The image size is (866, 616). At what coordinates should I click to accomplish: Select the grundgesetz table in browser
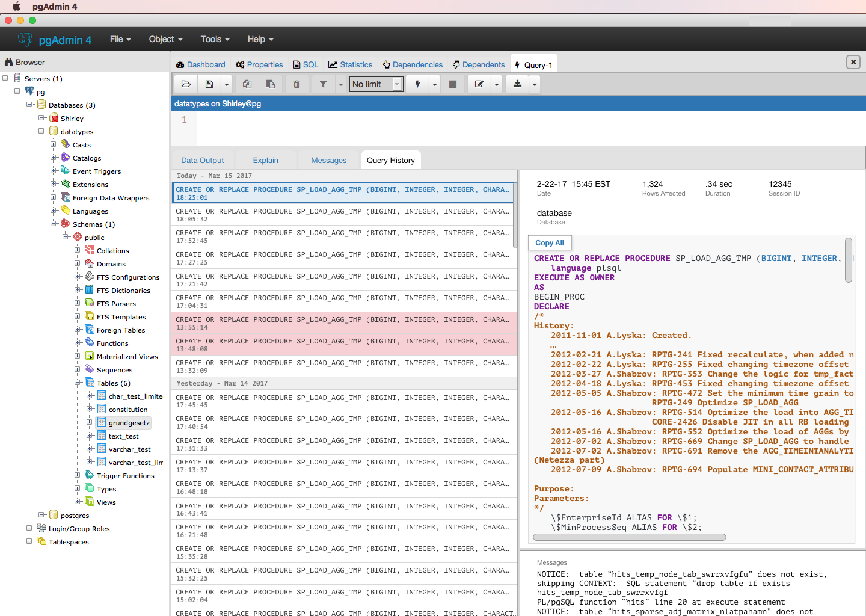(129, 423)
